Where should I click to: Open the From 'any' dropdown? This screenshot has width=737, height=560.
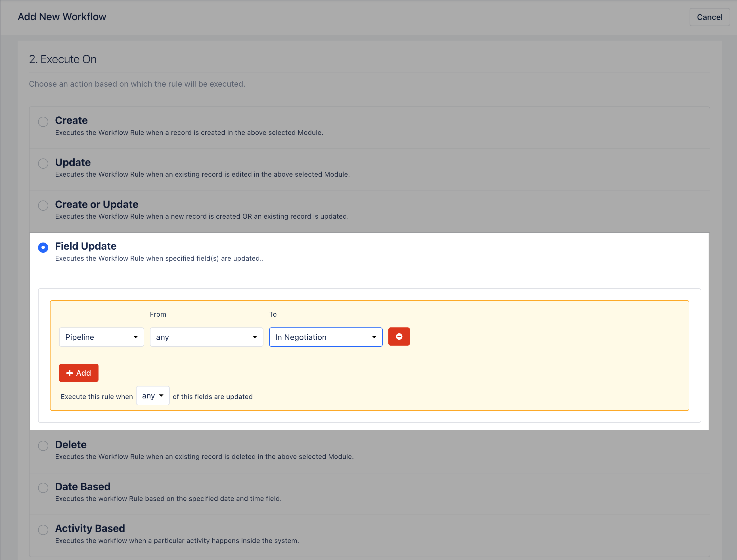click(x=207, y=337)
